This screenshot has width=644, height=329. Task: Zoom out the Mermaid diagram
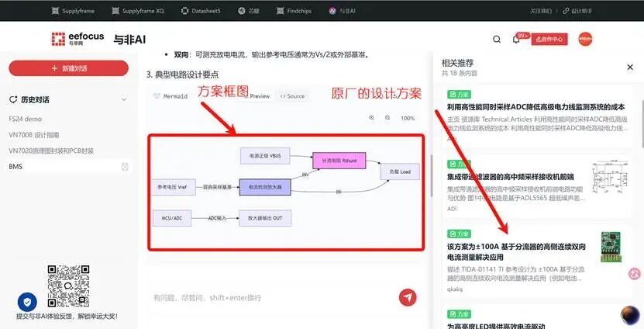(x=387, y=118)
